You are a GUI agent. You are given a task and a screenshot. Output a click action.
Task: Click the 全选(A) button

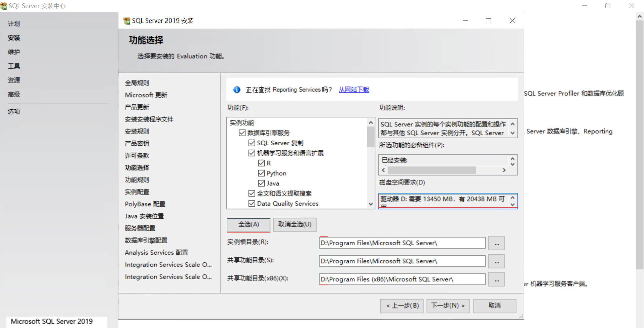[249, 225]
